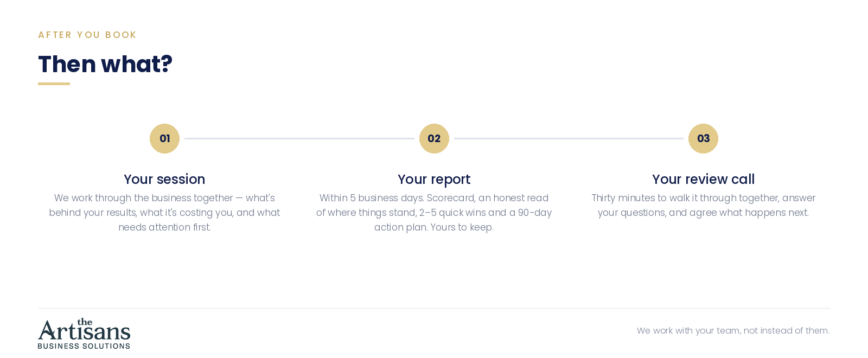Click the 'BUSINESS SOLUTIONS' text in the logo
The width and height of the screenshot is (868, 358).
tap(84, 346)
